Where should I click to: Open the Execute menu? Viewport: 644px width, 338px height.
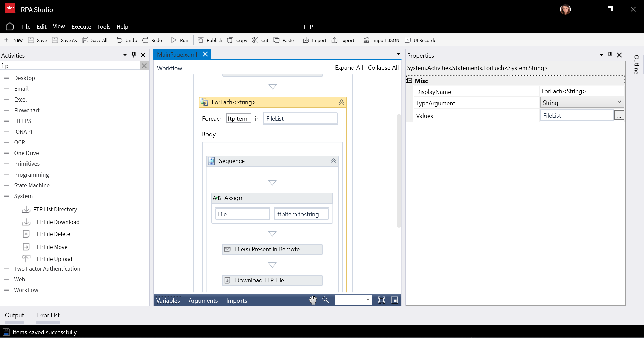[81, 27]
